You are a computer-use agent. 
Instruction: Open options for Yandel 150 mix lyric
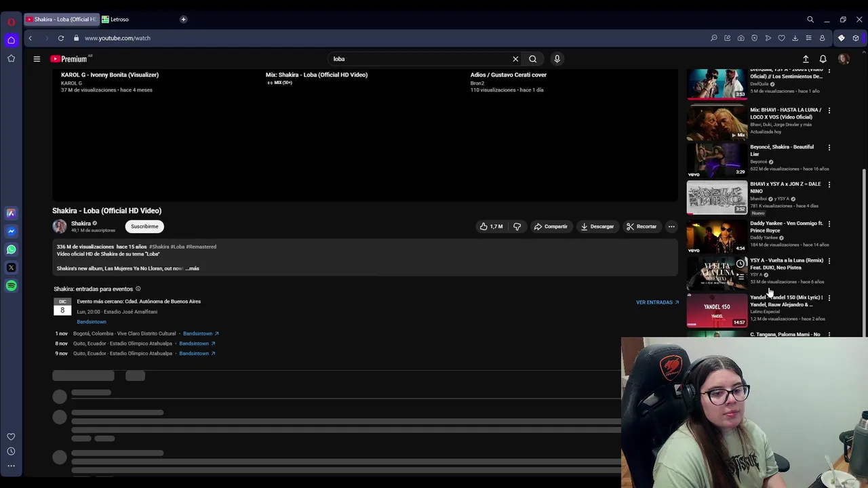click(829, 298)
